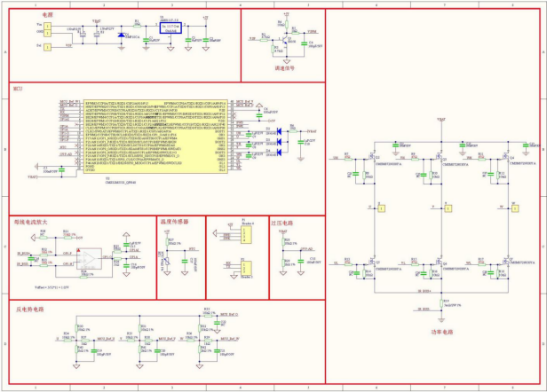Viewport: 547px width, 392px height.
Task: Click the MCU_Bef_W net label
Action: [x=230, y=338]
